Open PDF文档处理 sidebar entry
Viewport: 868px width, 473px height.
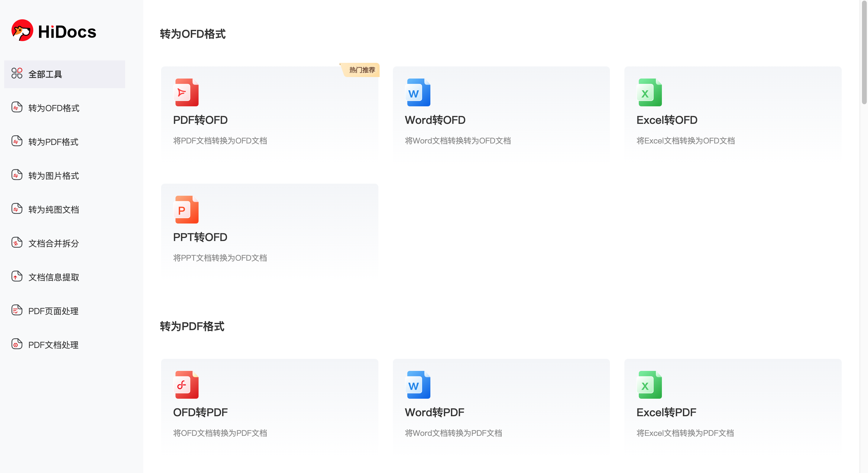(x=53, y=345)
